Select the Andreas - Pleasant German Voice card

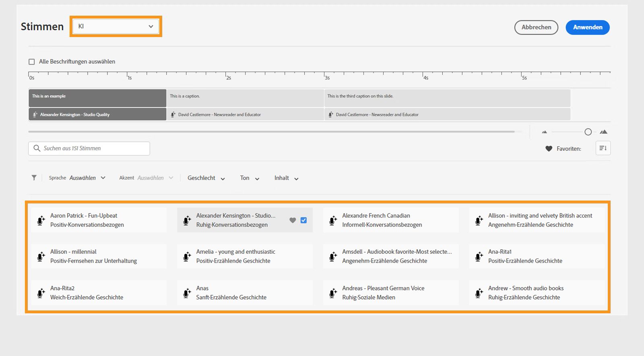390,293
